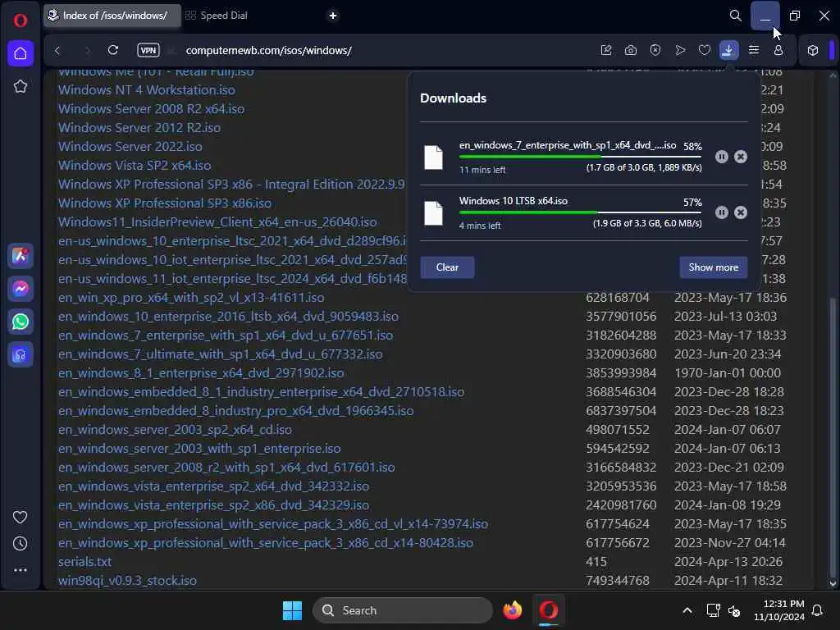Viewport: 840px width, 630px height.
Task: Open Windows Server 2022.iso link
Action: coord(130,146)
